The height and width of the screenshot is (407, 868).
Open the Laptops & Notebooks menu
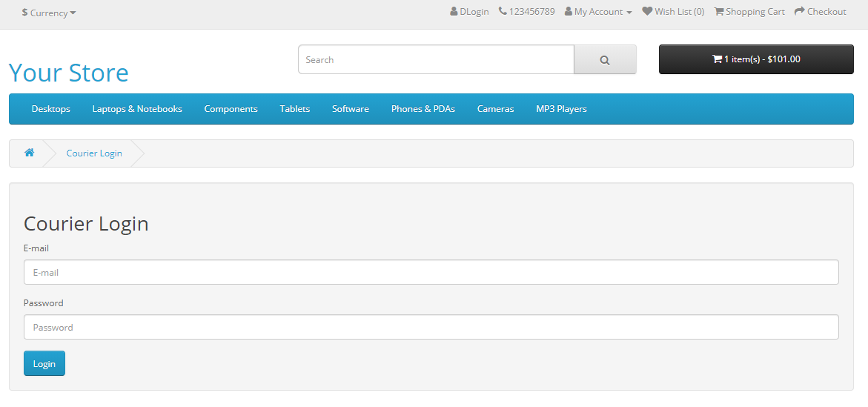pos(137,109)
